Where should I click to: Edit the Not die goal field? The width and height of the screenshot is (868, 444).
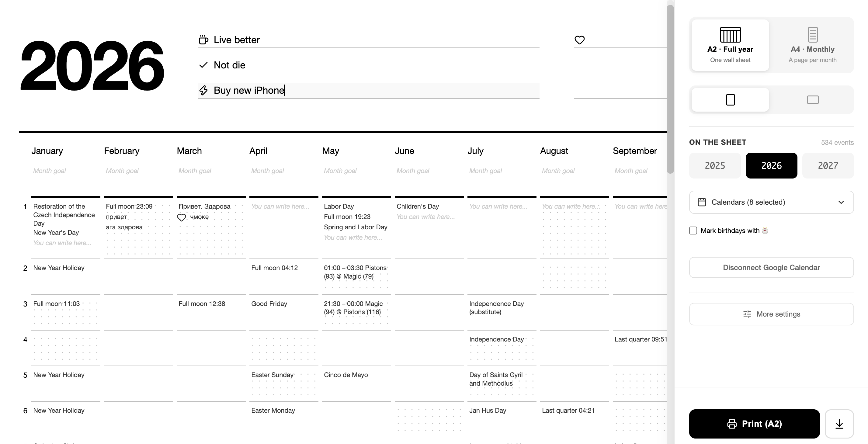pos(369,65)
